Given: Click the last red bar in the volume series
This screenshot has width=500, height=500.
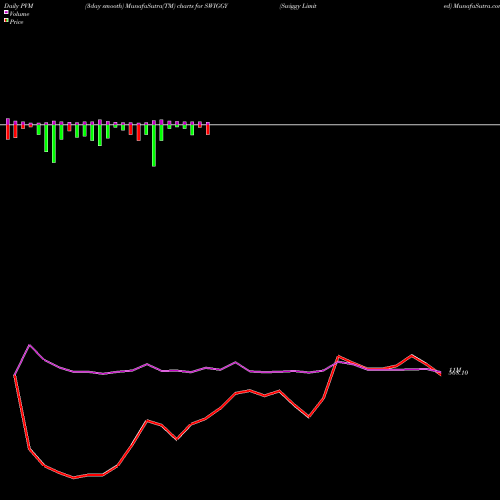Looking at the screenshot, I should click(208, 130).
